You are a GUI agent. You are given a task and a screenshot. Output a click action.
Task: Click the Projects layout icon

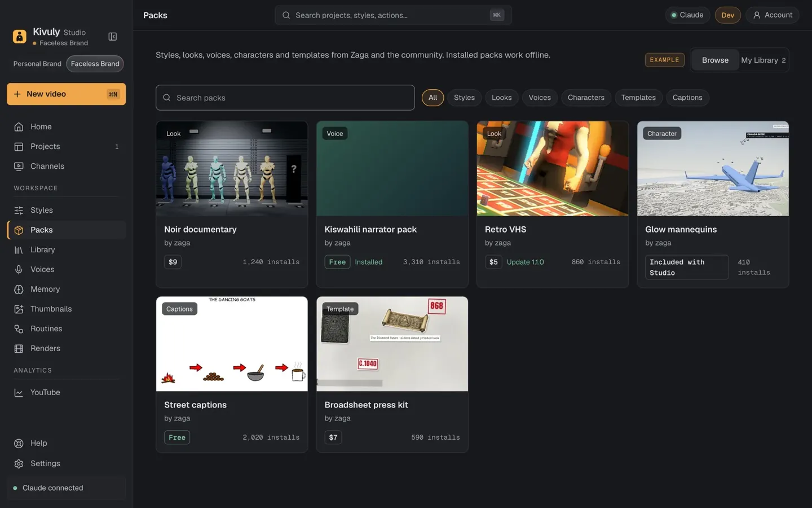pos(19,147)
